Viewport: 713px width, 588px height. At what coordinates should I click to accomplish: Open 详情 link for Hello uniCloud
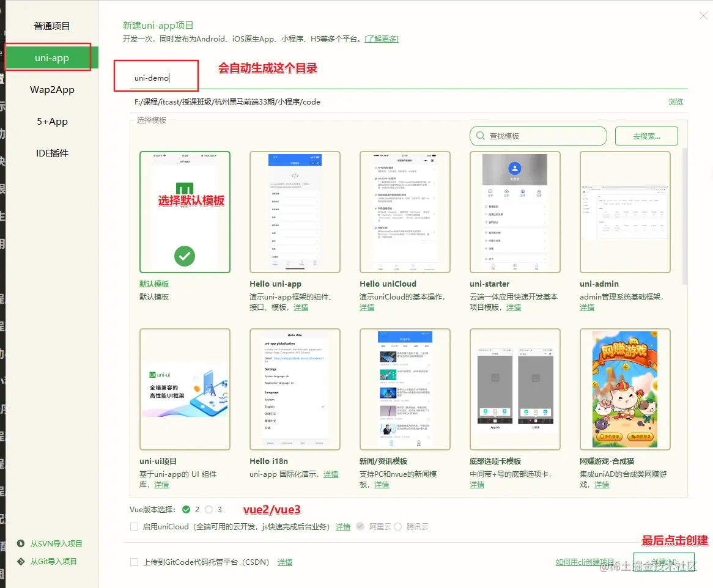(367, 307)
